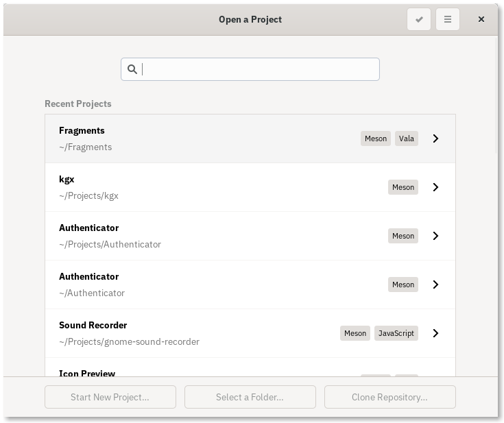Click the Clone Repository button
504x423 pixels.
pyautogui.click(x=390, y=397)
